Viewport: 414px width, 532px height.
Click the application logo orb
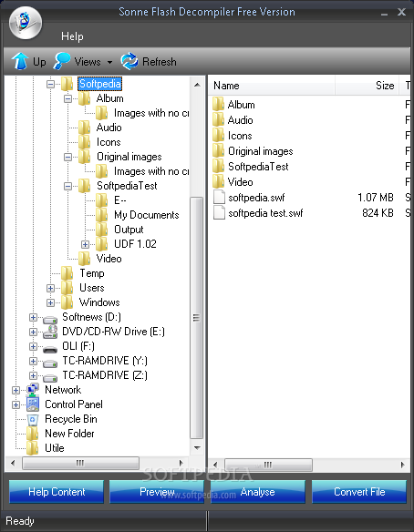tap(26, 23)
